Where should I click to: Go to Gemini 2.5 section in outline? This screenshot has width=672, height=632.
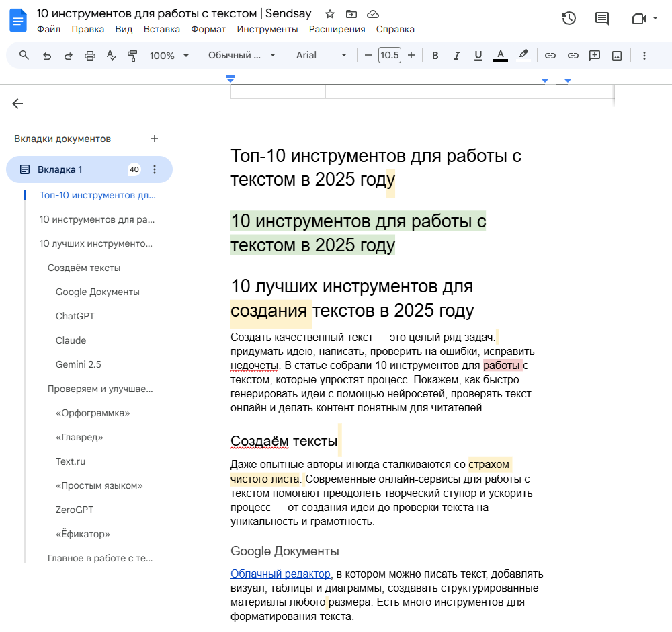coord(79,364)
